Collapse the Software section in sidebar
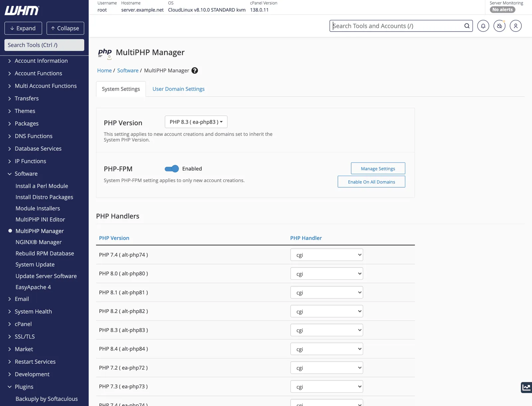Screen dimensions: 532x406 coord(26,174)
